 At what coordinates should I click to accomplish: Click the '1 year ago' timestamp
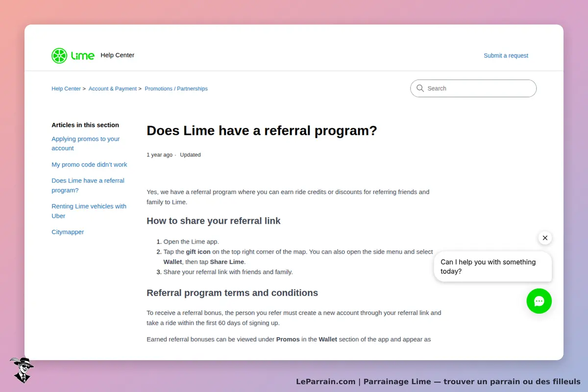[x=159, y=155]
